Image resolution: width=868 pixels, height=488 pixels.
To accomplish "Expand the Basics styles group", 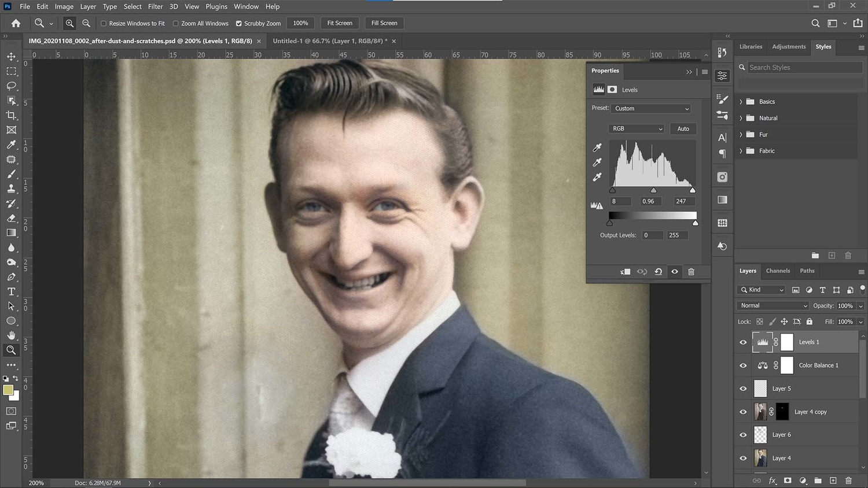I will tap(741, 101).
